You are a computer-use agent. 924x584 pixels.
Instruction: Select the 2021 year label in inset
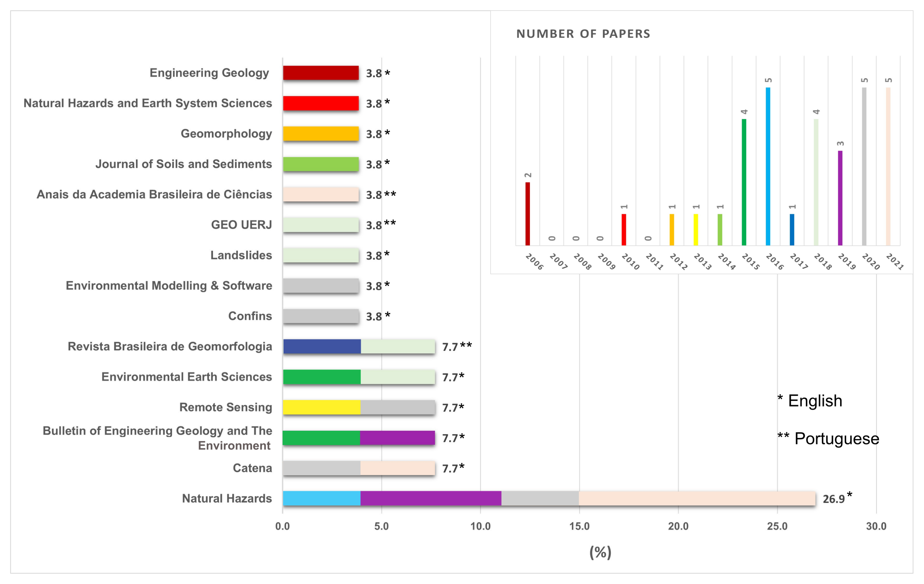[x=895, y=262]
